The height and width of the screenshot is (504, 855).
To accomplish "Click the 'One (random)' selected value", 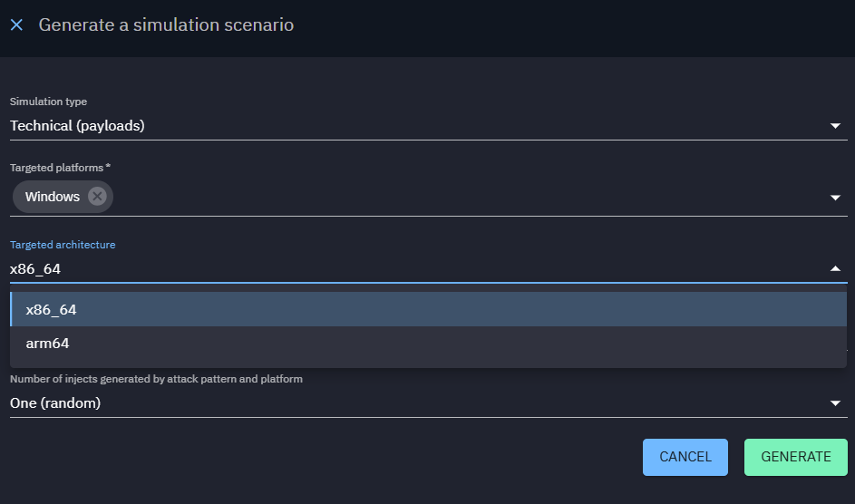I will tap(55, 403).
